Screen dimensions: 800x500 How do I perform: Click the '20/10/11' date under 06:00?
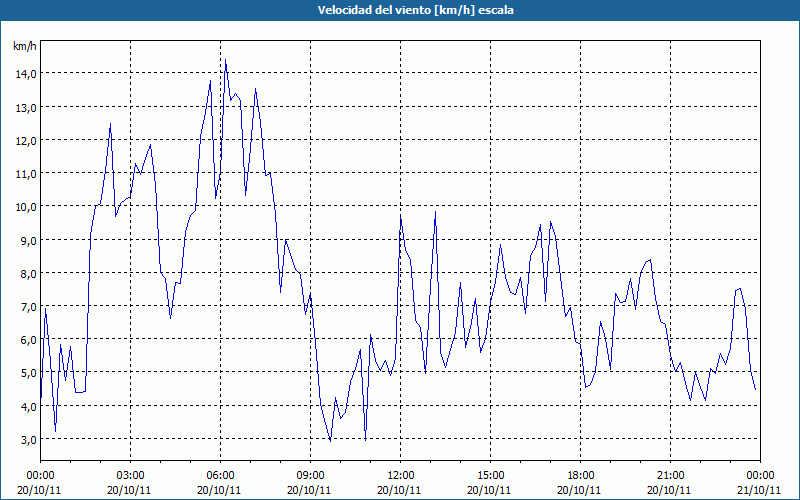click(x=219, y=490)
